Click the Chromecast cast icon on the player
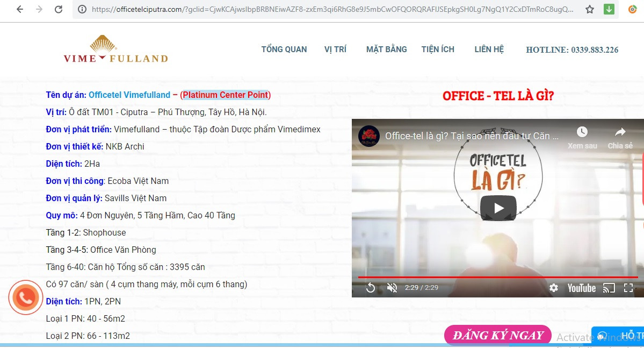644x348 pixels. pyautogui.click(x=609, y=288)
